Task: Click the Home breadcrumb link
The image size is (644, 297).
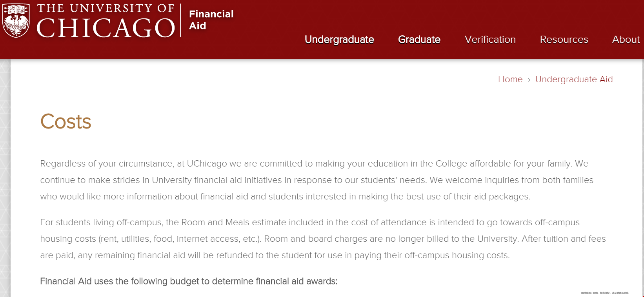Action: pyautogui.click(x=510, y=79)
